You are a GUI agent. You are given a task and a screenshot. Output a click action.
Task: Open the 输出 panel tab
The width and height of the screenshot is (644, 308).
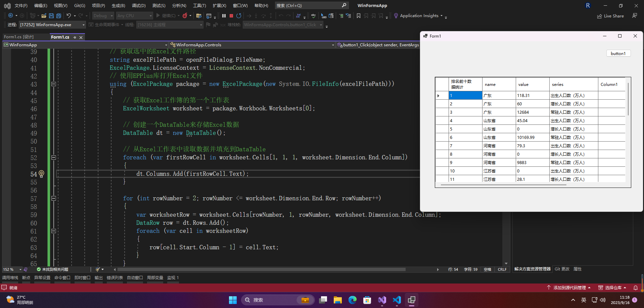[99, 278]
